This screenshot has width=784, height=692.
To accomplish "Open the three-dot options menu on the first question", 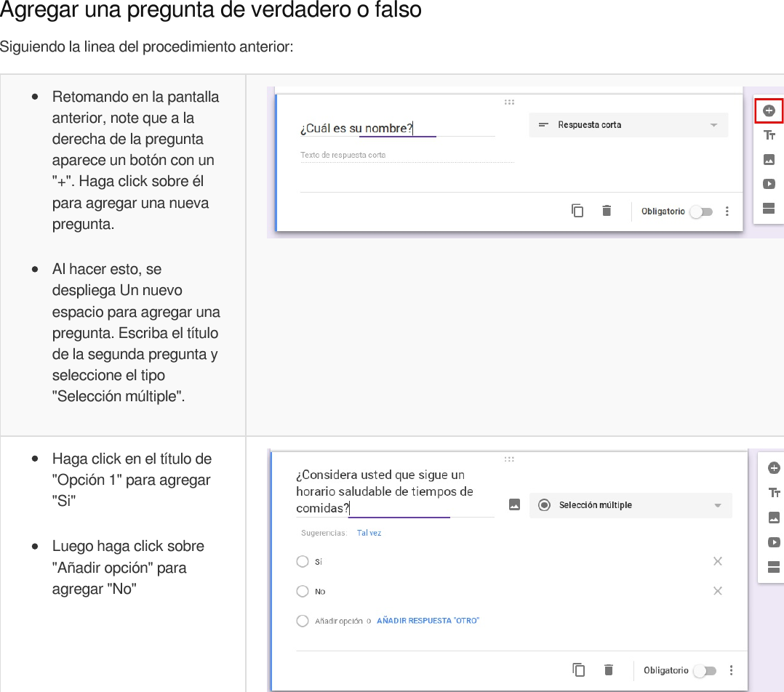I will pos(727,211).
